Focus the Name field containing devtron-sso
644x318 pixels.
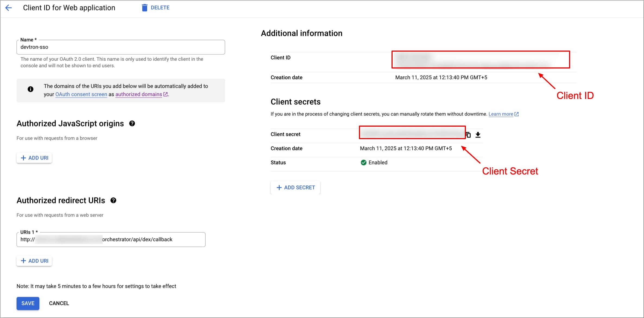pyautogui.click(x=121, y=47)
